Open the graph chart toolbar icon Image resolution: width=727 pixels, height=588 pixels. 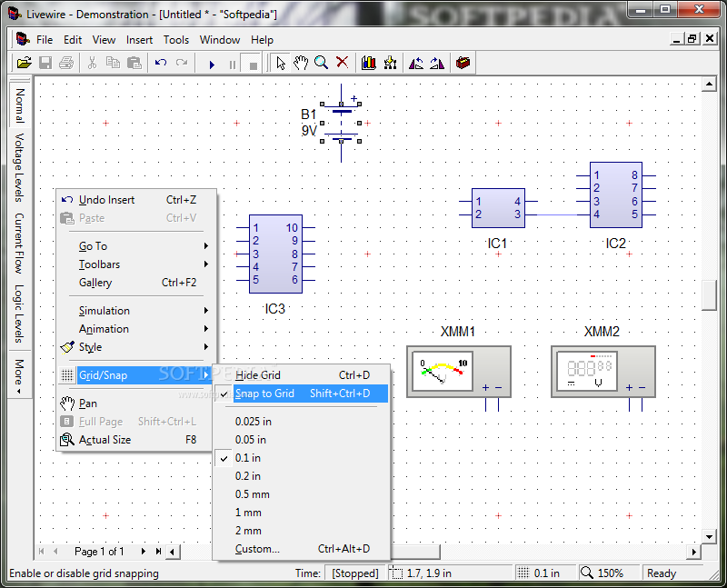click(x=369, y=63)
